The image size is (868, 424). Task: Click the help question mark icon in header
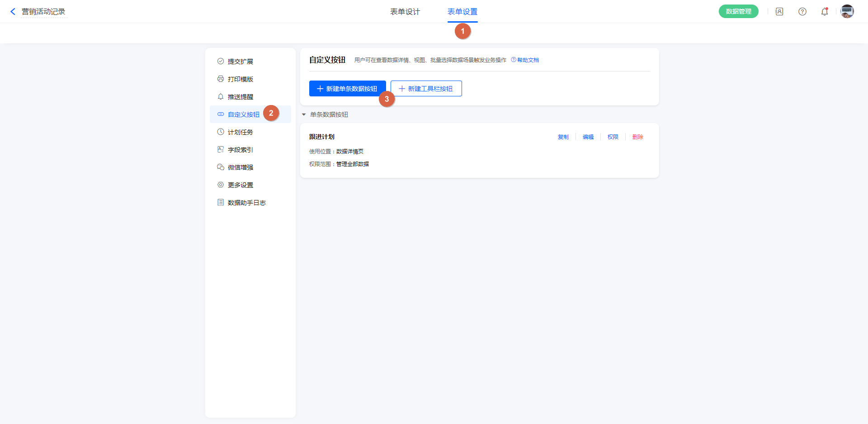tap(802, 12)
